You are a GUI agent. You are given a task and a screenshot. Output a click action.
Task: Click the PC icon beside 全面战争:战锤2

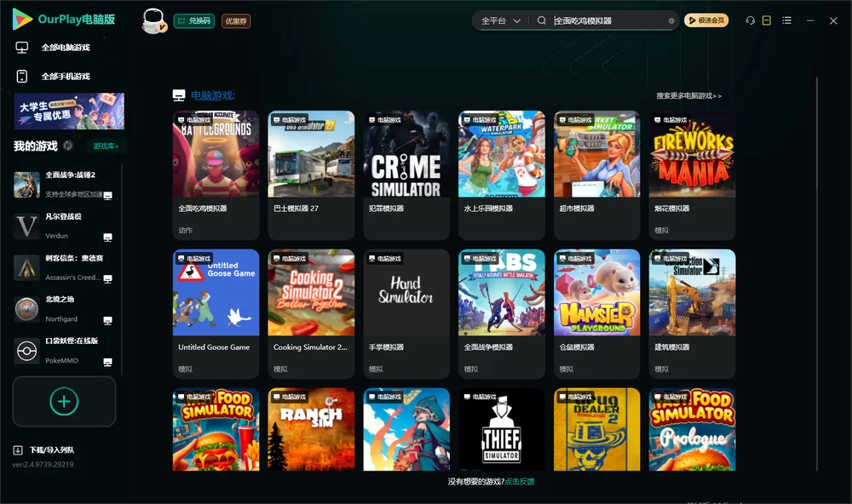point(107,196)
